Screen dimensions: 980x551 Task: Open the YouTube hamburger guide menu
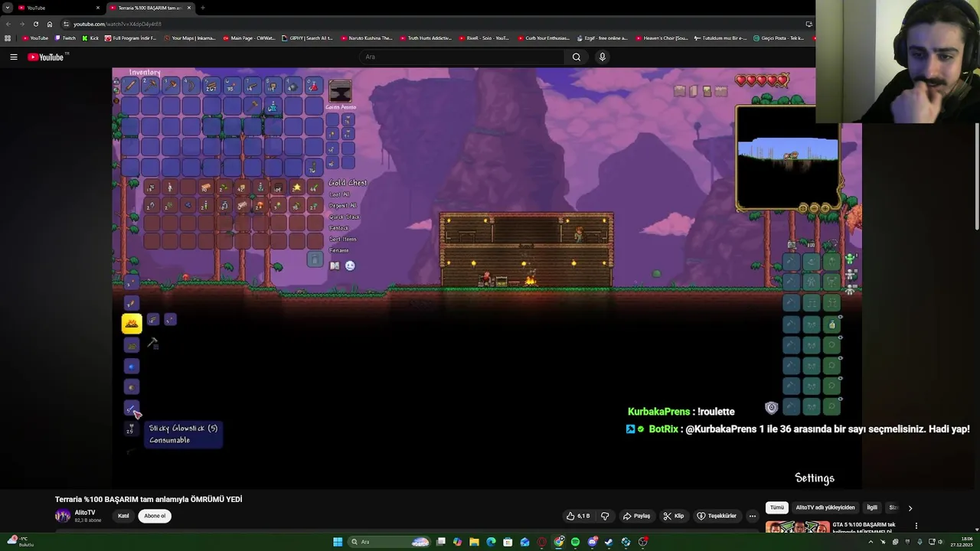click(13, 57)
